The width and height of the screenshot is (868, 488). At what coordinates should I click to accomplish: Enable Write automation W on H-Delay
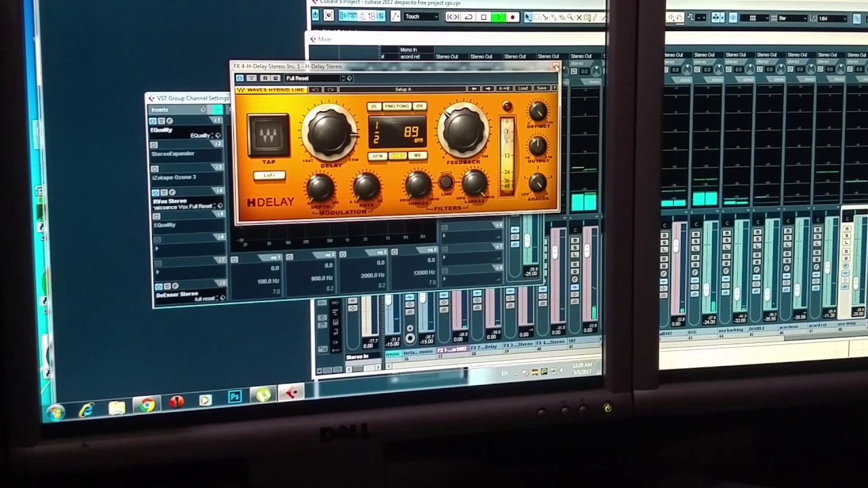pos(275,78)
